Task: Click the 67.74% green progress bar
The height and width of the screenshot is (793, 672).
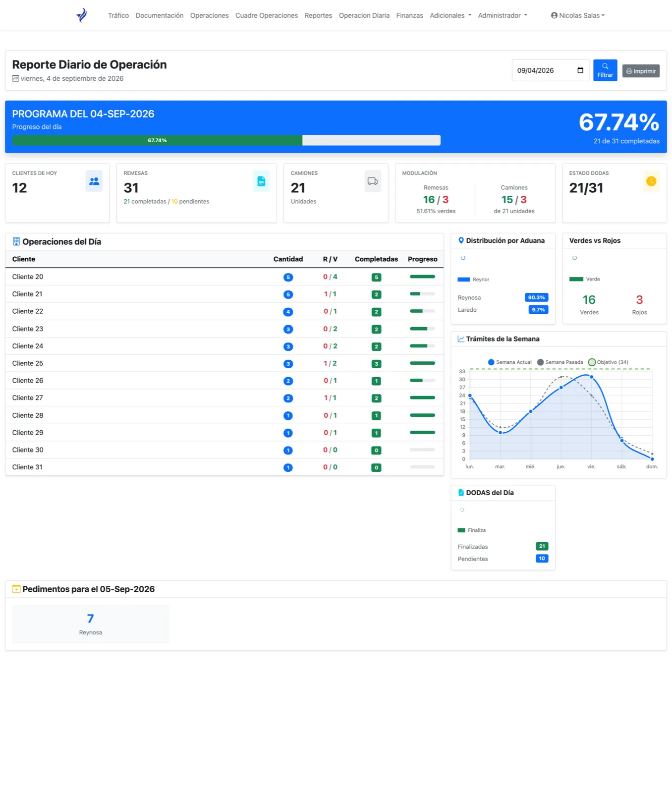Action: click(x=157, y=140)
